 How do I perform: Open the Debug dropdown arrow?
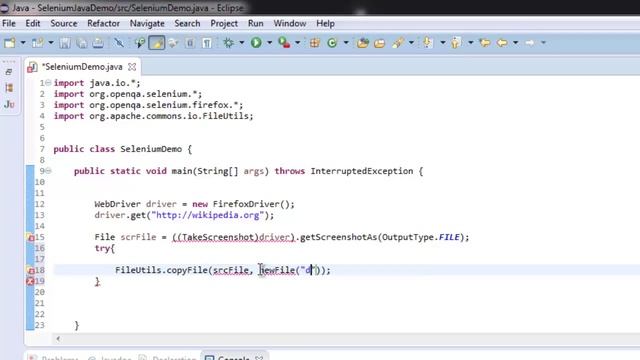[x=242, y=42]
